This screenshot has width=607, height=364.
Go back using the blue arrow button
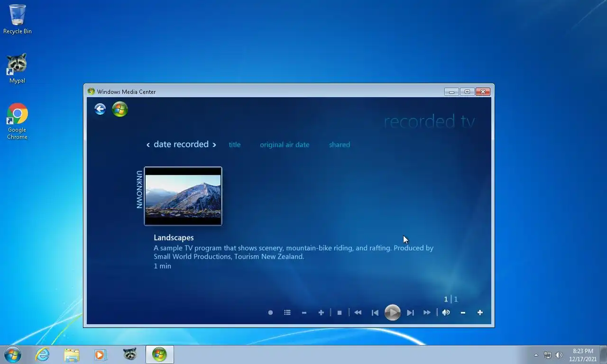pyautogui.click(x=100, y=109)
